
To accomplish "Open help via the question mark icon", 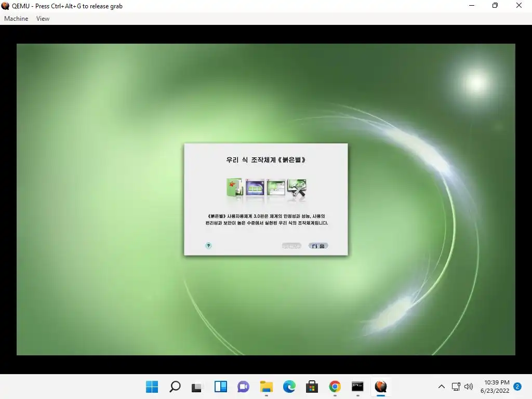I will click(x=208, y=245).
